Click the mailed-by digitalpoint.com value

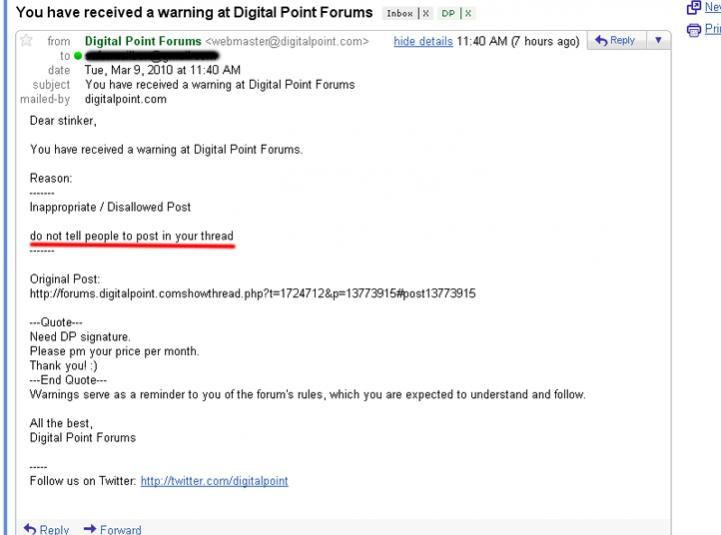126,99
